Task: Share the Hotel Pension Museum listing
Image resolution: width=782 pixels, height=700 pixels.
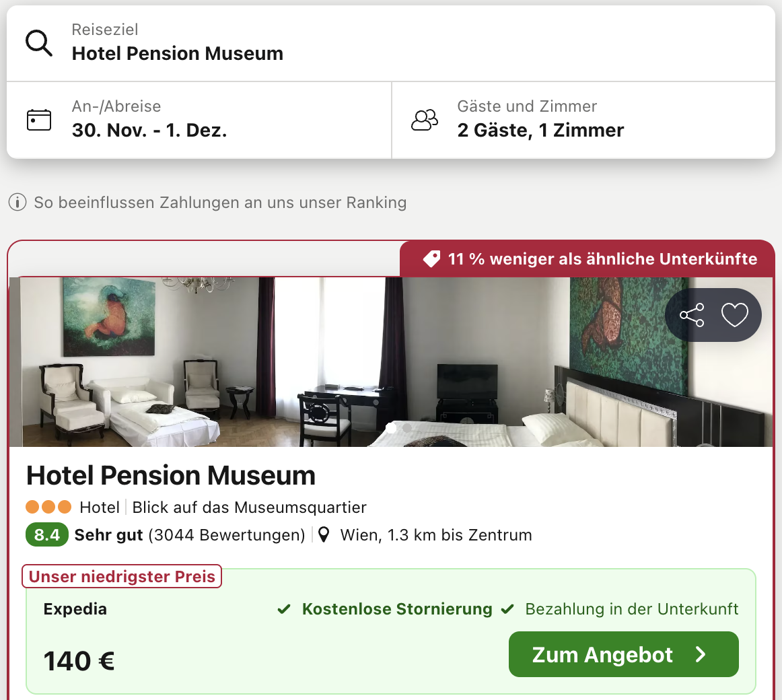Action: point(692,315)
